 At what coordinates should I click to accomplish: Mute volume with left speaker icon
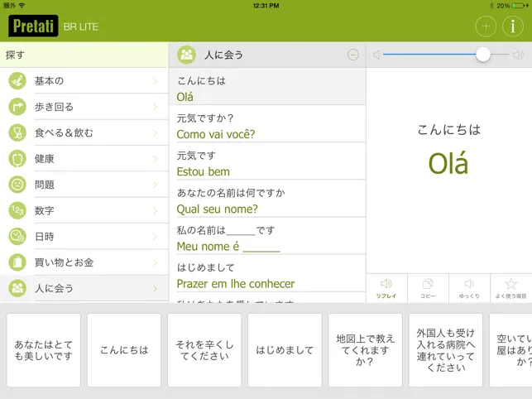pos(376,55)
